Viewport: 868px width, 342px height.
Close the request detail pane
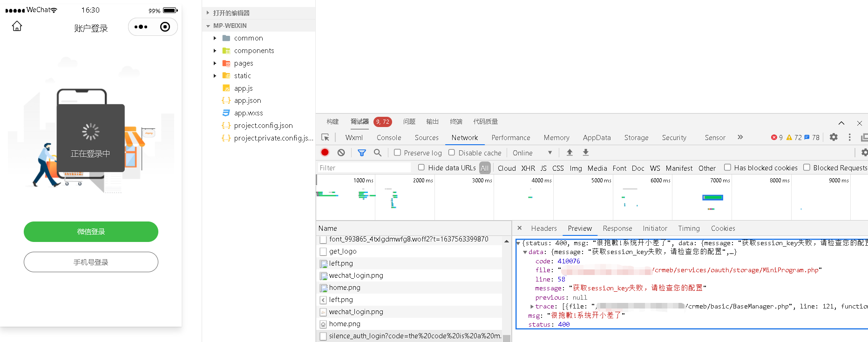[x=520, y=228]
